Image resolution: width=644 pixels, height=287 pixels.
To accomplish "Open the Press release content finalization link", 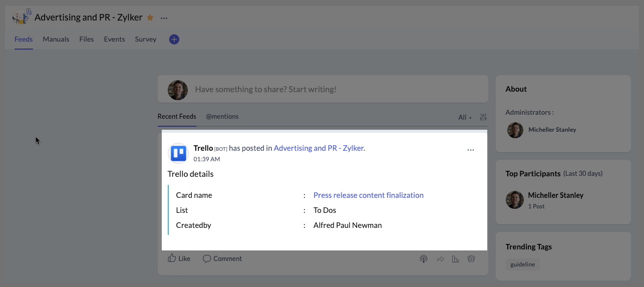I will pyautogui.click(x=368, y=195).
